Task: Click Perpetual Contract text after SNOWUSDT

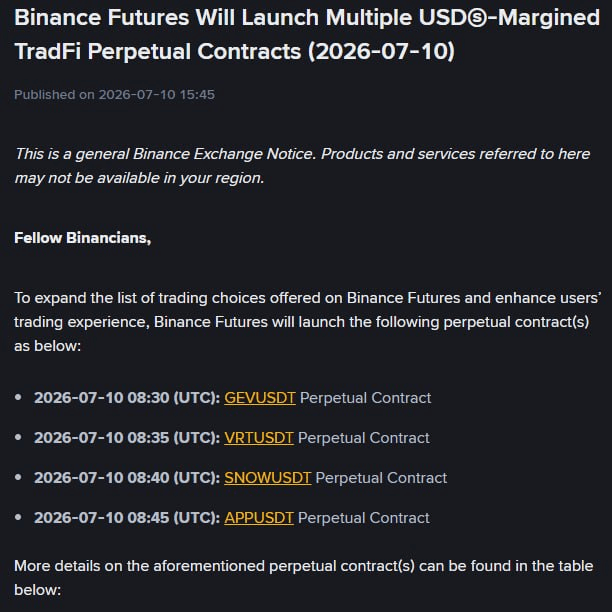Action: [381, 478]
